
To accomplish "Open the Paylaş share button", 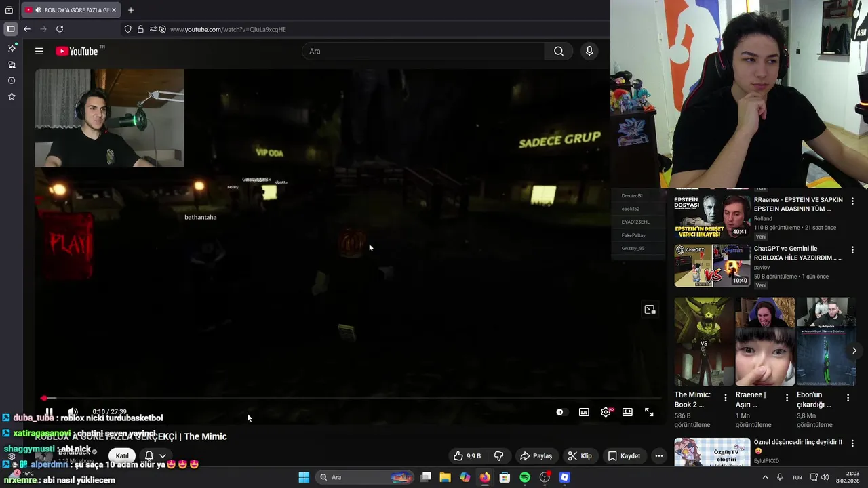I will pyautogui.click(x=536, y=456).
